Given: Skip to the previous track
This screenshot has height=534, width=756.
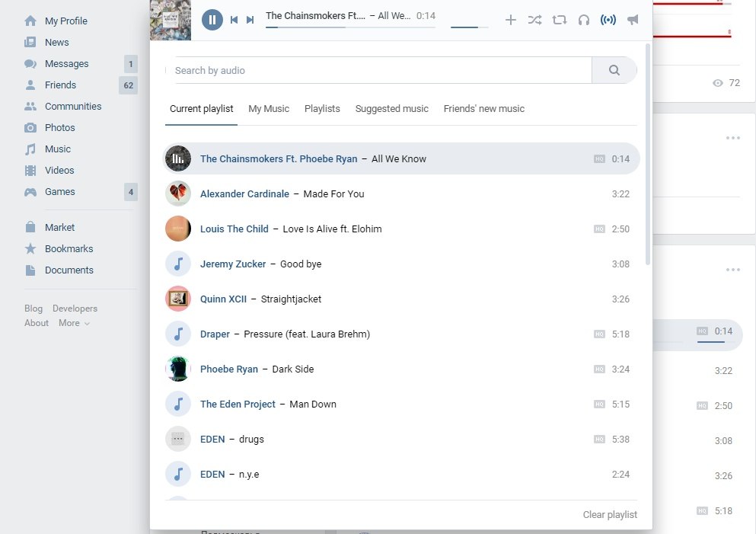Looking at the screenshot, I should [x=234, y=20].
